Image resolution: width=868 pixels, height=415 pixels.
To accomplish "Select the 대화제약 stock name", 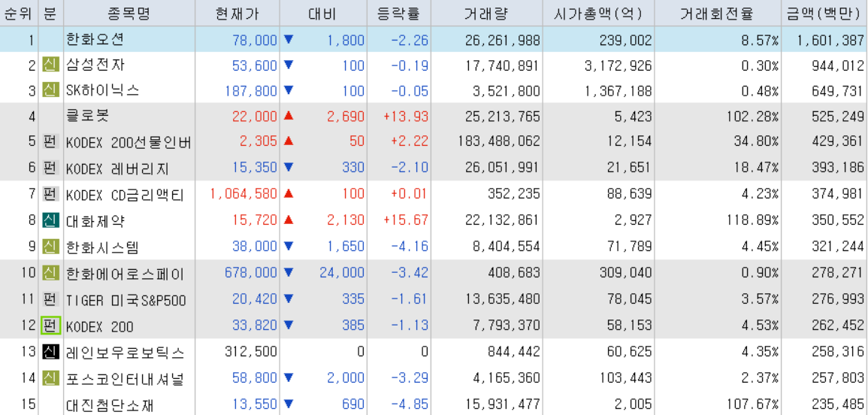I will click(95, 221).
